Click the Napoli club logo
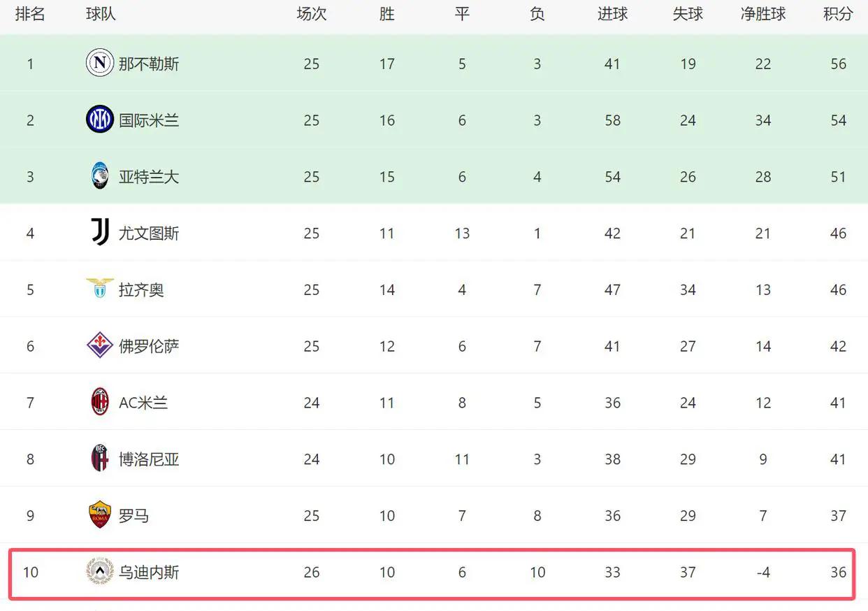The height and width of the screenshot is (611, 868). click(100, 64)
